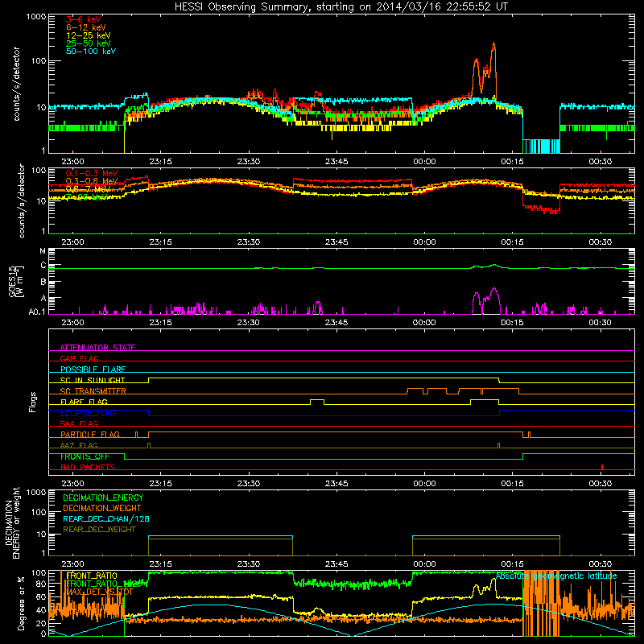Viewport: 644px width, 644px height.
Task: Click the DECIMATION_WEIGHT legend label
Action: click(102, 508)
